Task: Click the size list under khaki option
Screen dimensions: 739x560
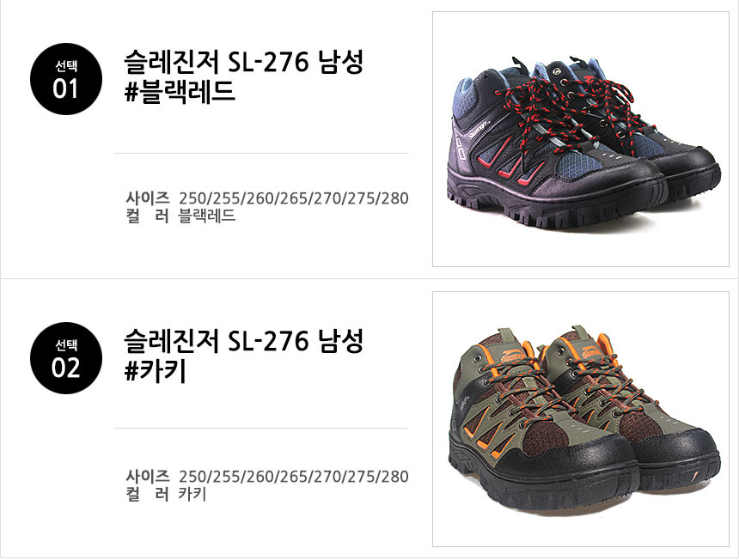Action: point(294,477)
